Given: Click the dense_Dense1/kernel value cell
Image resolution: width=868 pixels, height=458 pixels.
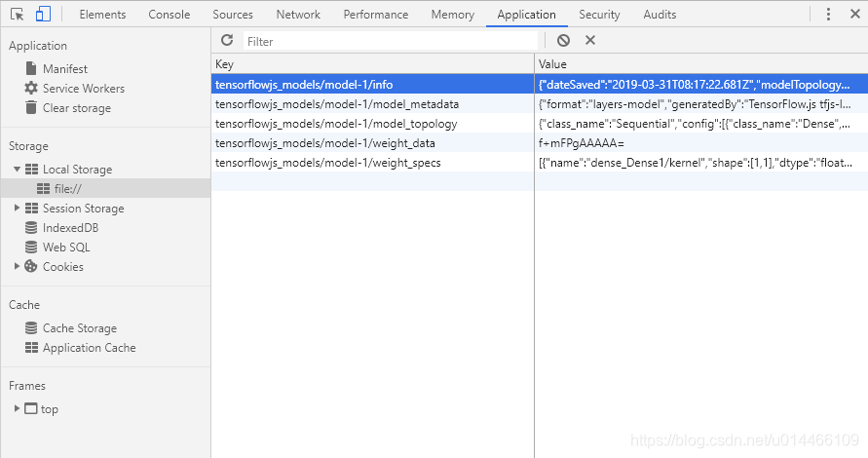Looking at the screenshot, I should pyautogui.click(x=701, y=162).
